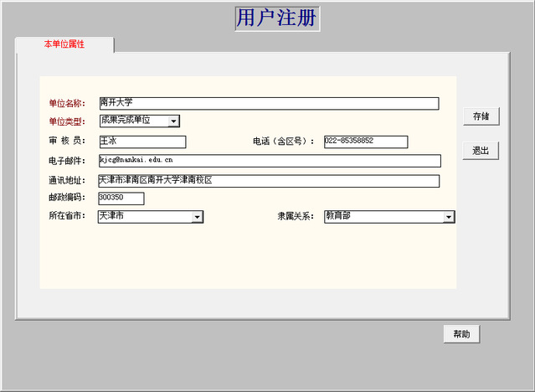Viewport: 535px width, 392px height.
Task: Click the 电子邮件 field with kjcg@nankai.edu.cn
Action: pyautogui.click(x=270, y=161)
